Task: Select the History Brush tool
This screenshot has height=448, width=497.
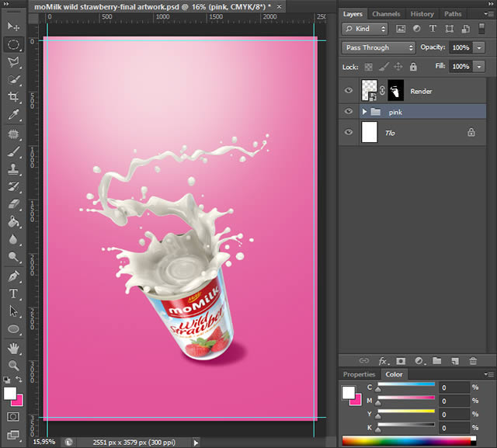Action: [13, 186]
